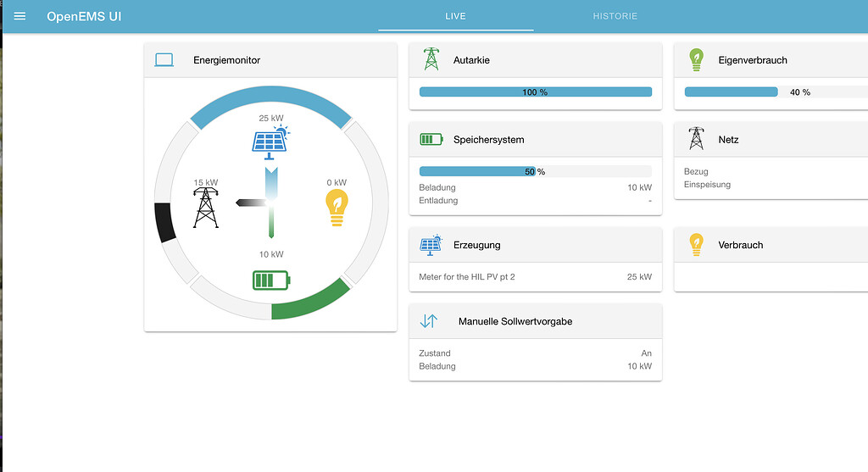Click the An status value
This screenshot has width=868, height=472.
pos(646,353)
